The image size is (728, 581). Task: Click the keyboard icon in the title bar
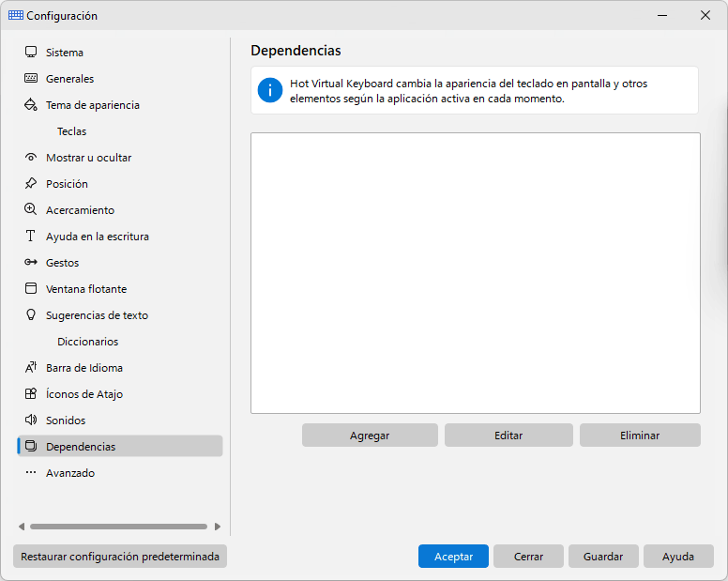pos(16,15)
